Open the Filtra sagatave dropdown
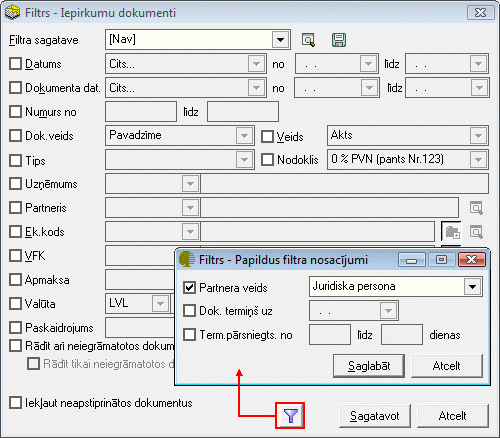The height and width of the screenshot is (438, 500). pos(280,40)
